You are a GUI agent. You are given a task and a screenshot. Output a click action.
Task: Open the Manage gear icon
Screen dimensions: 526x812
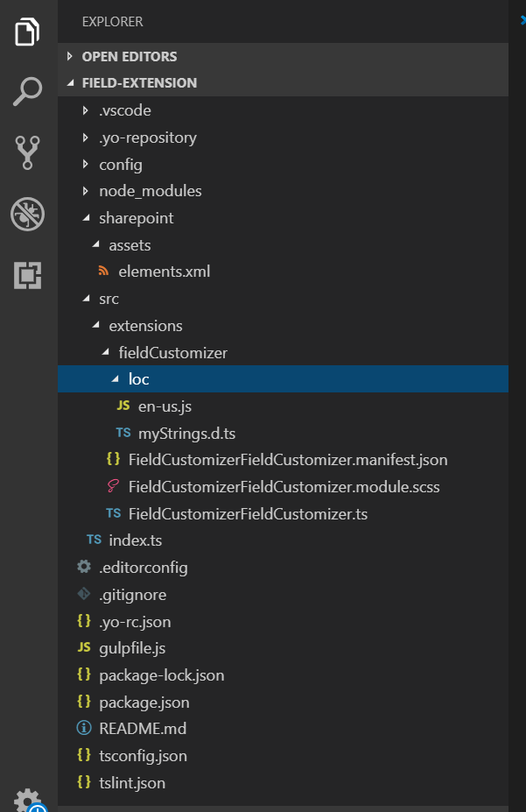(28, 800)
